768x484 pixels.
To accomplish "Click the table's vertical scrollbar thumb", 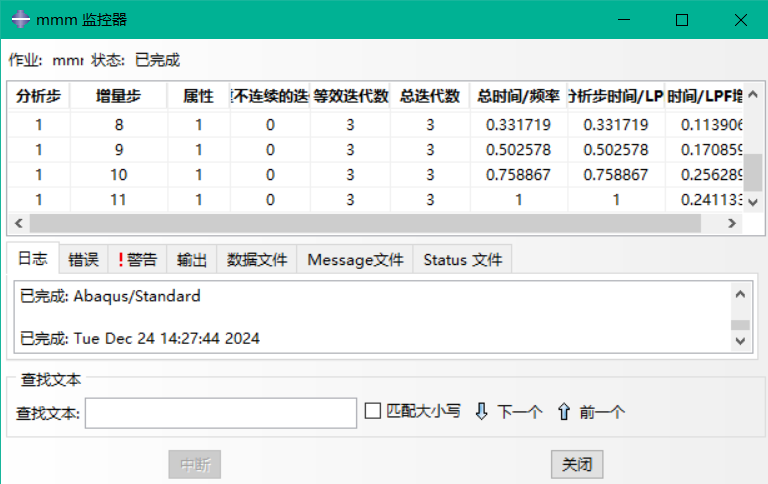I will coord(753,172).
